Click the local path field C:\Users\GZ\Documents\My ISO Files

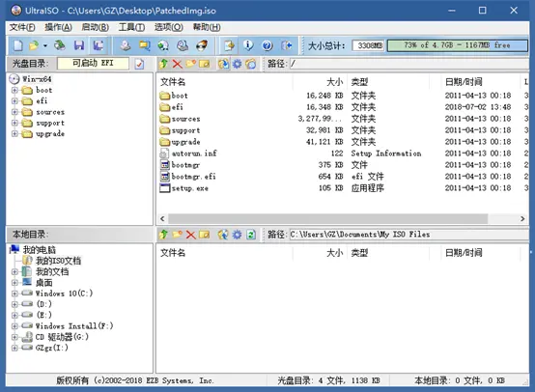(x=409, y=235)
